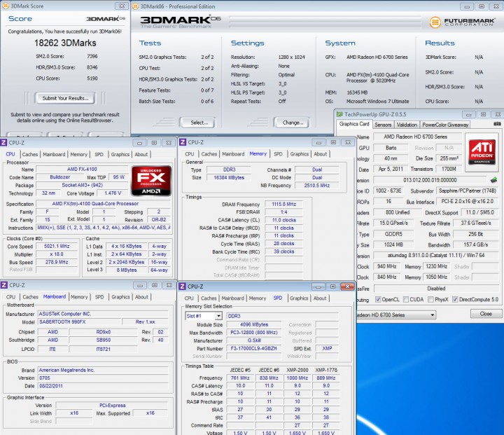
Task: Click the GPU-Z Memory Size value 1024 MB
Action: (393, 244)
